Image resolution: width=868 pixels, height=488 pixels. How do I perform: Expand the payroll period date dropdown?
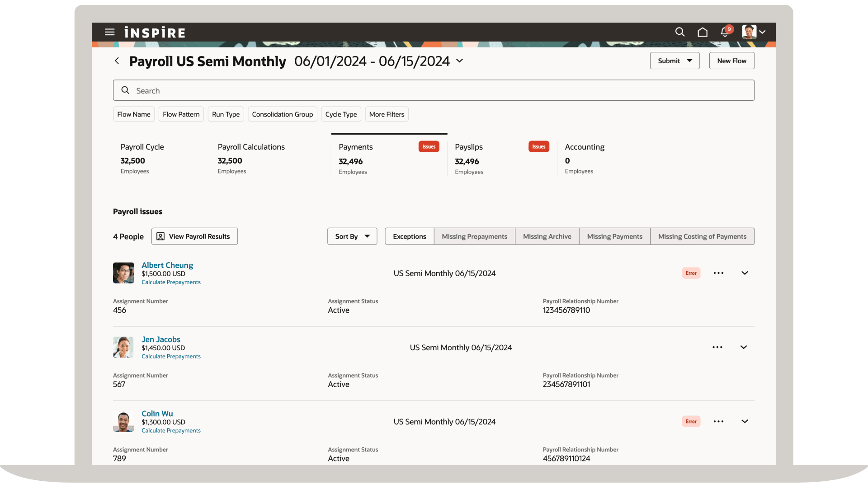pyautogui.click(x=460, y=61)
